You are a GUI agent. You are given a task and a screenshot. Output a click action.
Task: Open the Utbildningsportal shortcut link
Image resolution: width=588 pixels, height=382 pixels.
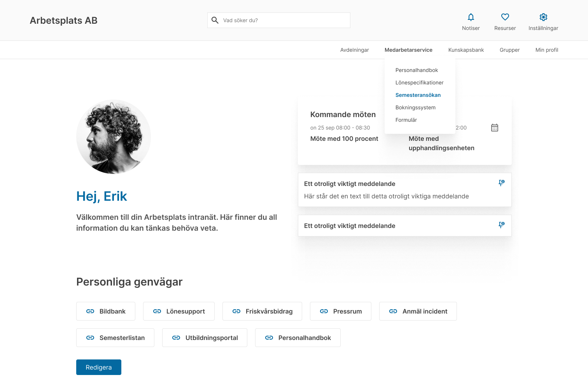(x=205, y=338)
